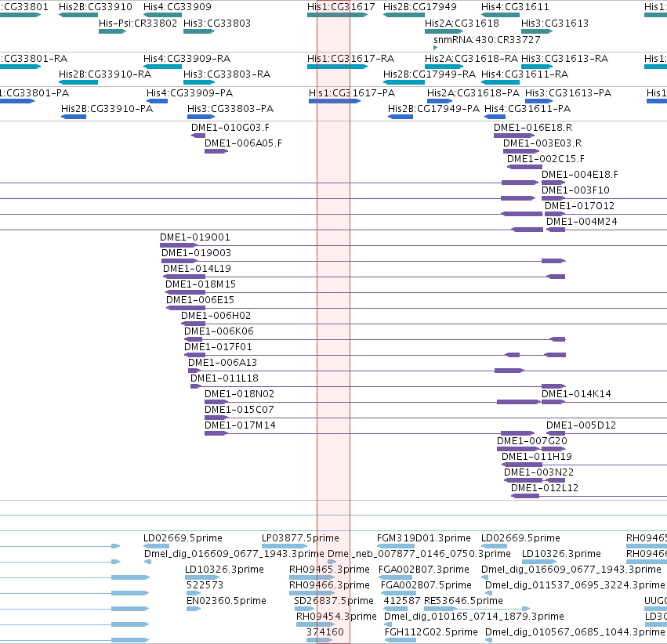Click EST DME1-017O12

pyautogui.click(x=555, y=214)
